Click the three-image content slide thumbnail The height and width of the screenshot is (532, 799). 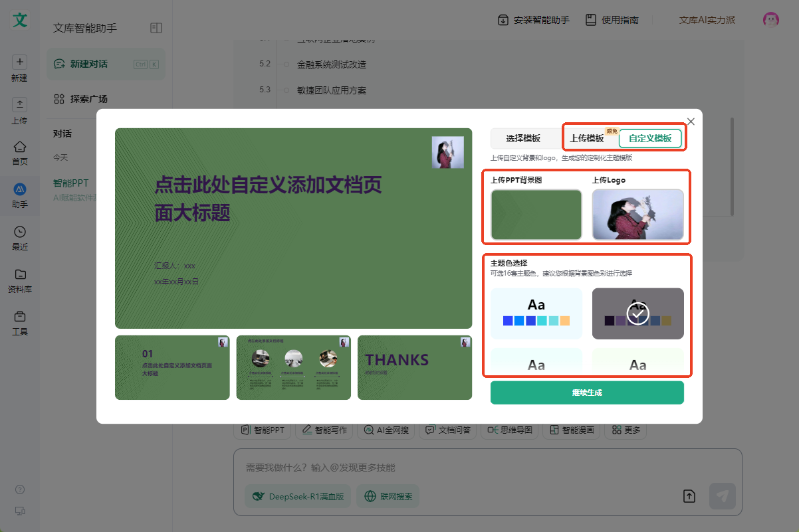pyautogui.click(x=293, y=367)
